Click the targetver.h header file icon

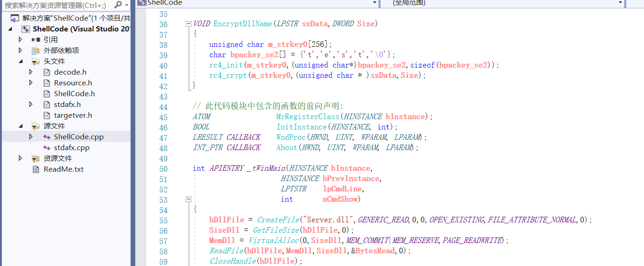tap(47, 115)
